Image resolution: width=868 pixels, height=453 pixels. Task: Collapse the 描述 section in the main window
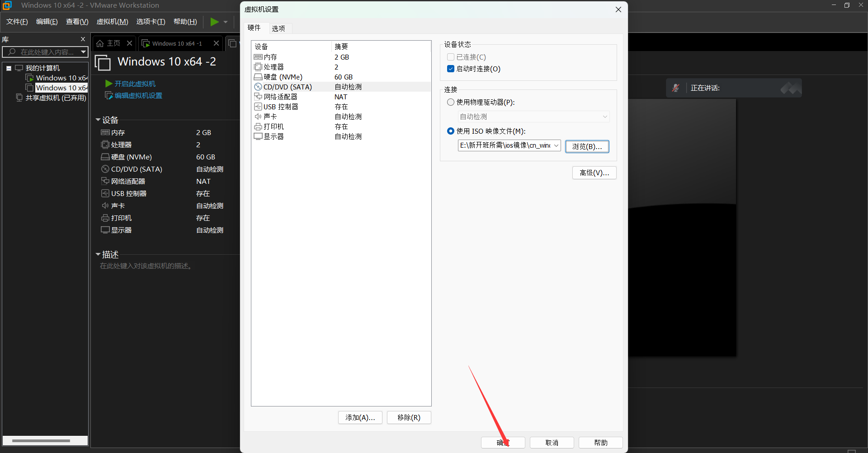pyautogui.click(x=98, y=254)
